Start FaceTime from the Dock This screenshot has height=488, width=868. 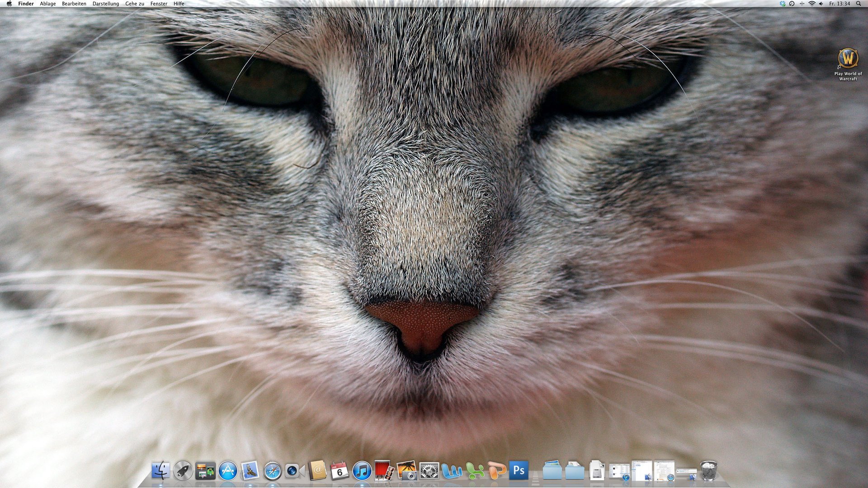tap(295, 471)
